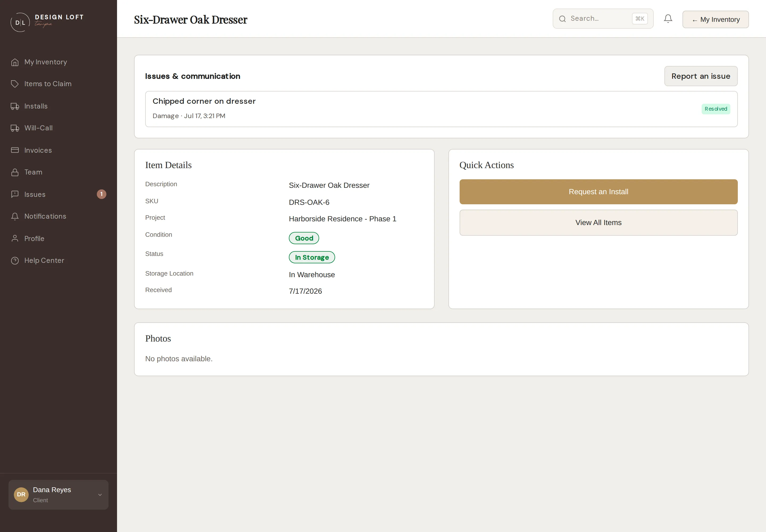The image size is (766, 532).
Task: Click Dana Reyes name in account card
Action: (x=52, y=490)
